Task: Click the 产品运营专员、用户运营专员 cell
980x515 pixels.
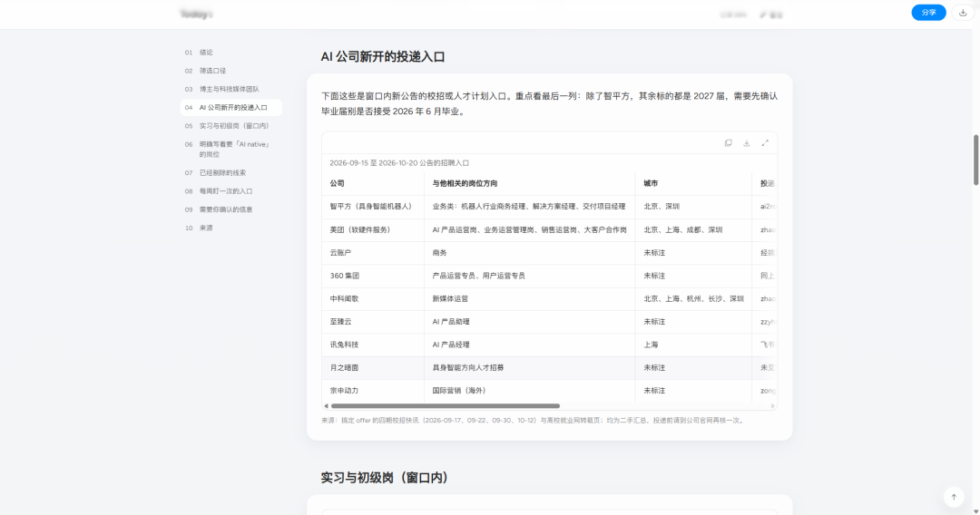Action: 529,276
